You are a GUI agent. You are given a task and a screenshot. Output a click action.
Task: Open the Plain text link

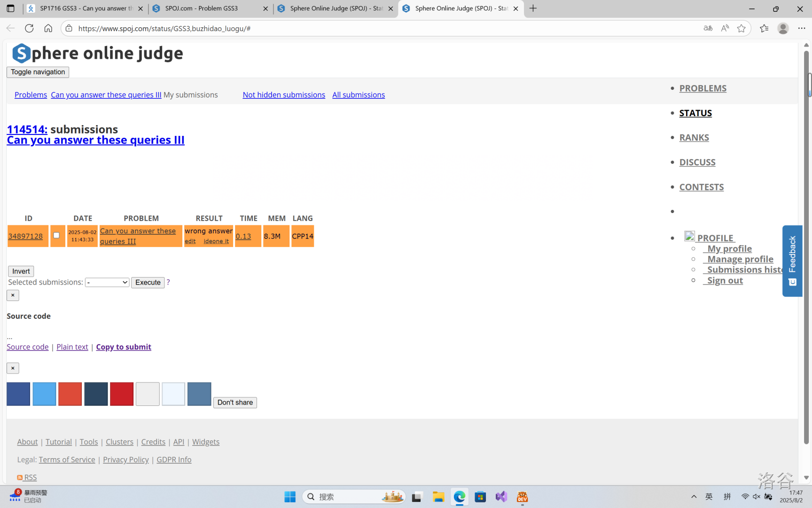72,347
